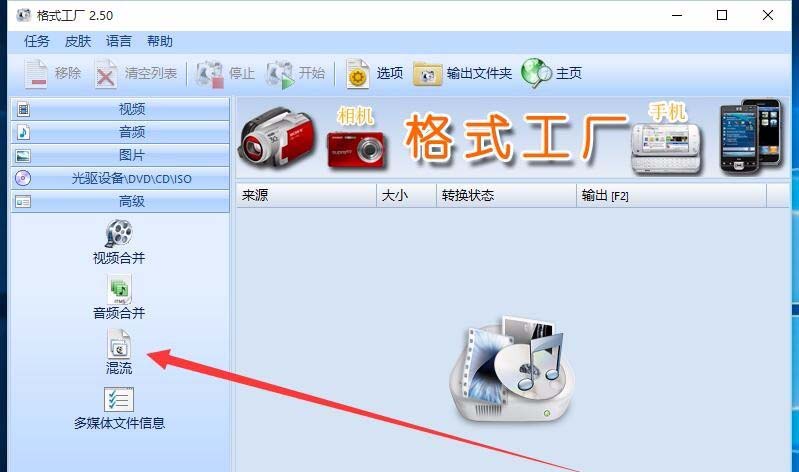Screen dimensions: 799x472
Task: Click the 选项 text label
Action: click(390, 73)
